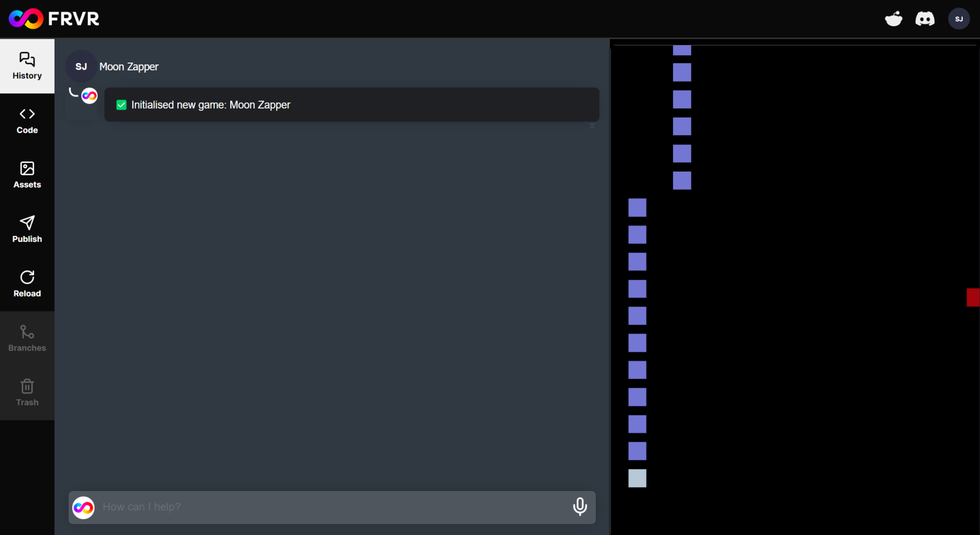Viewport: 980px width, 535px height.
Task: Click the light gray square in preview
Action: coord(637,478)
